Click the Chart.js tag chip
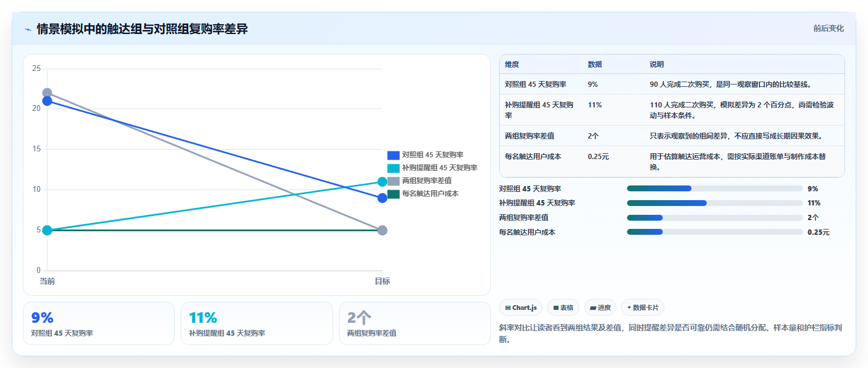 click(521, 308)
